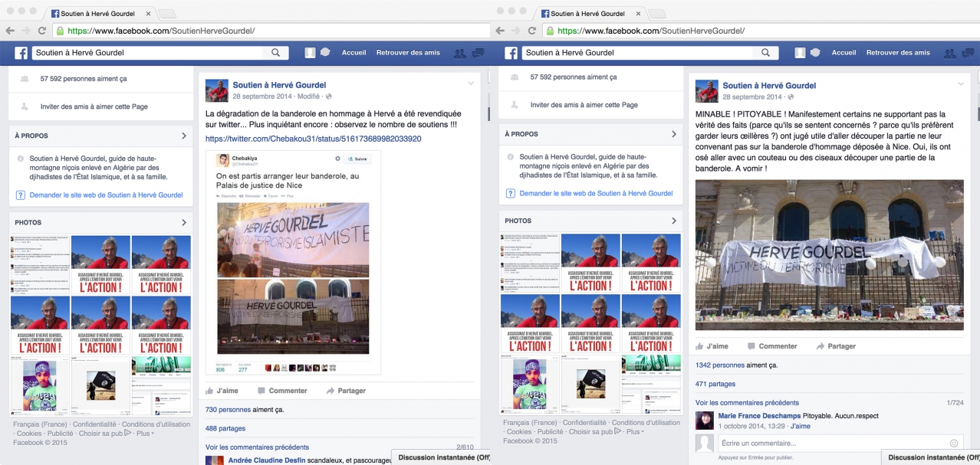Click Inviter des amis à aimer cette Page, left window
Image resolution: width=980 pixels, height=465 pixels.
[x=94, y=106]
